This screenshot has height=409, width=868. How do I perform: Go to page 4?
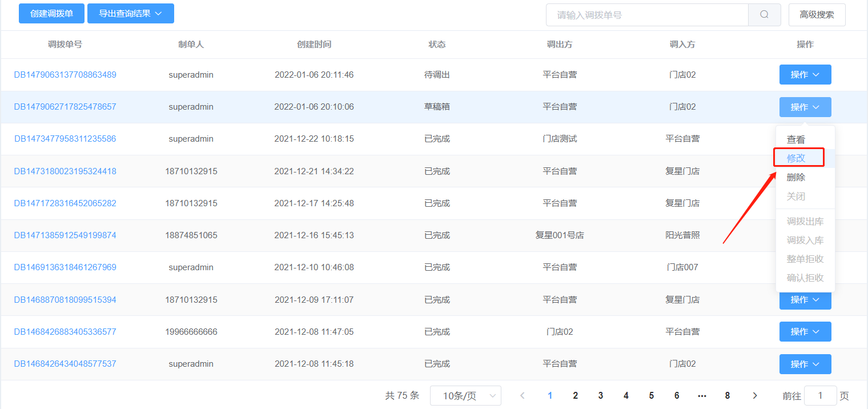click(626, 396)
